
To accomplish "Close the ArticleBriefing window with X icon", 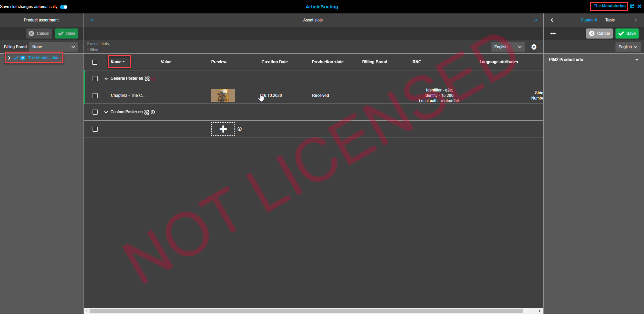I will pos(639,6).
